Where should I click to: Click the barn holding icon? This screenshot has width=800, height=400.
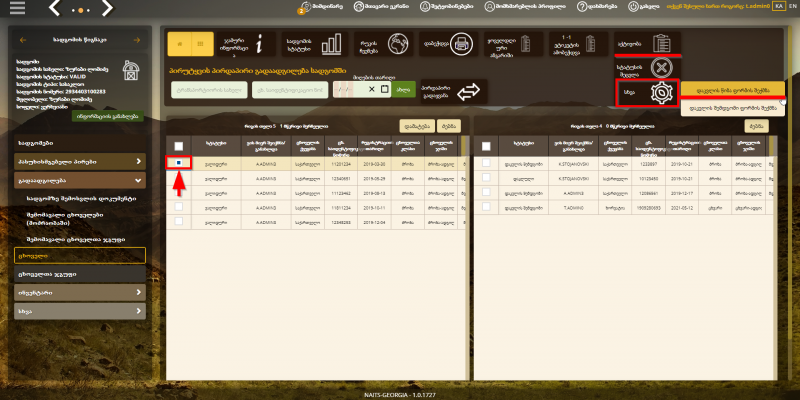pyautogui.click(x=132, y=70)
